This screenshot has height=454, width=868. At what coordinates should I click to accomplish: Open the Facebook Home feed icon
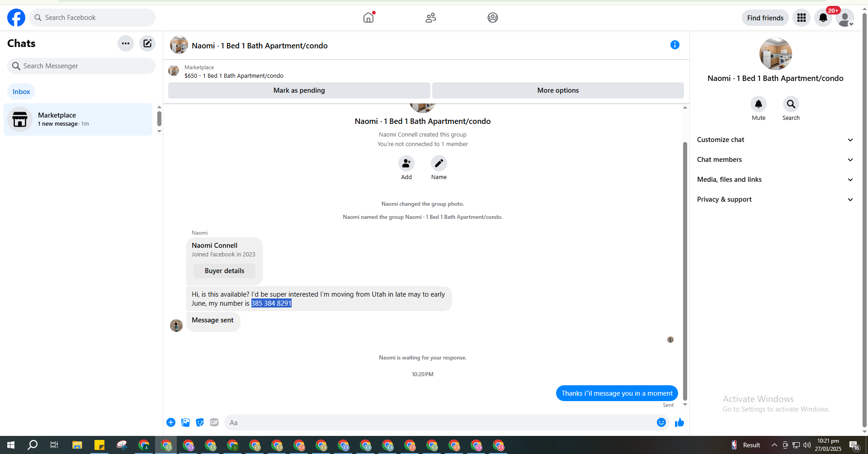point(368,18)
